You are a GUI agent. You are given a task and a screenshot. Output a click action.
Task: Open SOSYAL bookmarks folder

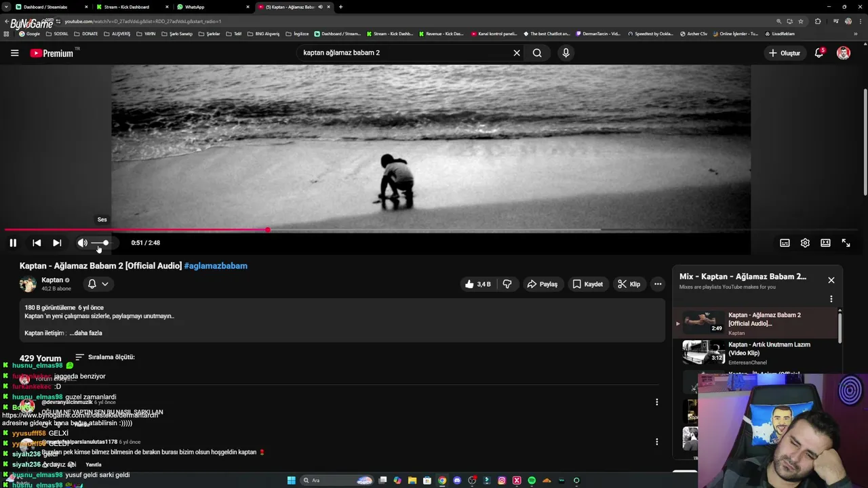pyautogui.click(x=57, y=34)
